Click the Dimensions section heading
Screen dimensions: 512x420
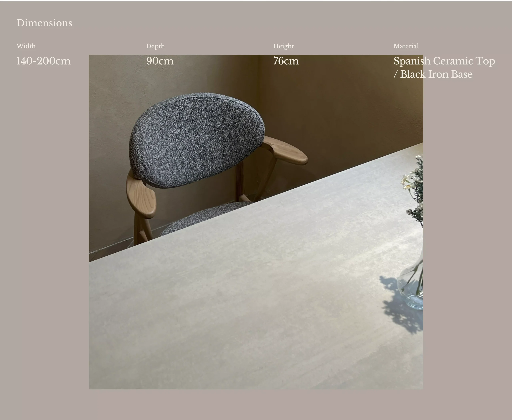point(44,23)
